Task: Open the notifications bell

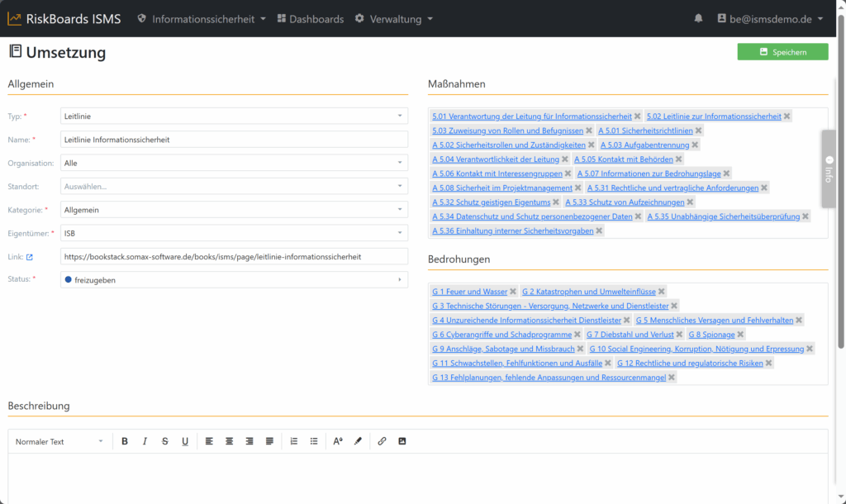Action: tap(699, 18)
